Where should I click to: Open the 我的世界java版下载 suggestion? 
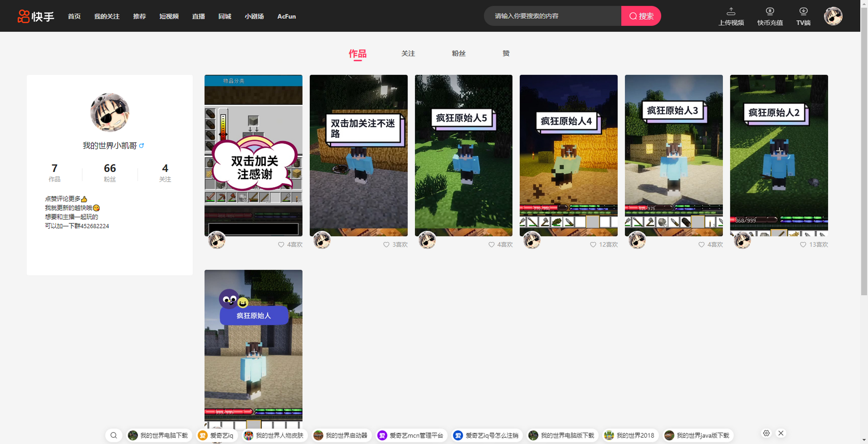click(x=698, y=435)
